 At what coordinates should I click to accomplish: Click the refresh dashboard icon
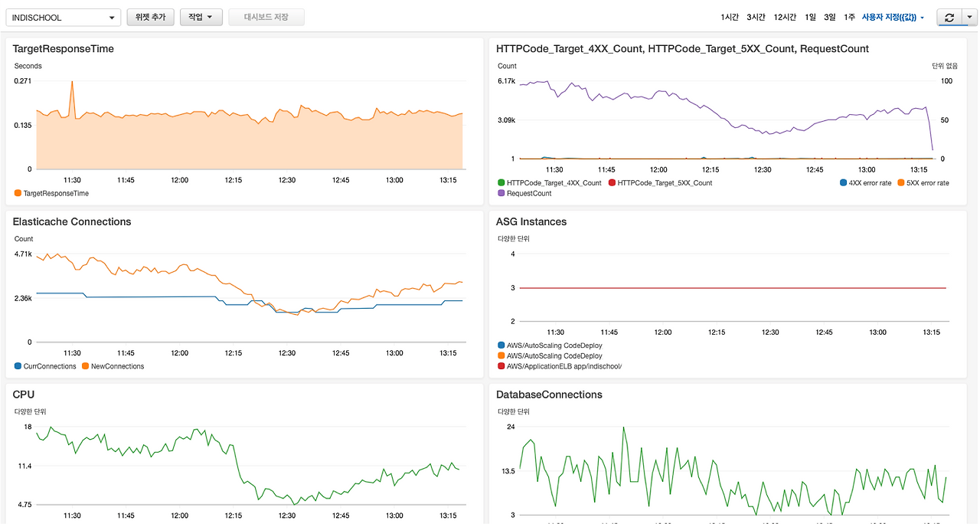click(x=949, y=18)
